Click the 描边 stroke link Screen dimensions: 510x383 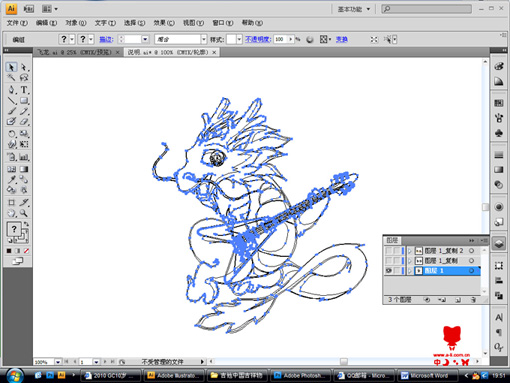(106, 39)
